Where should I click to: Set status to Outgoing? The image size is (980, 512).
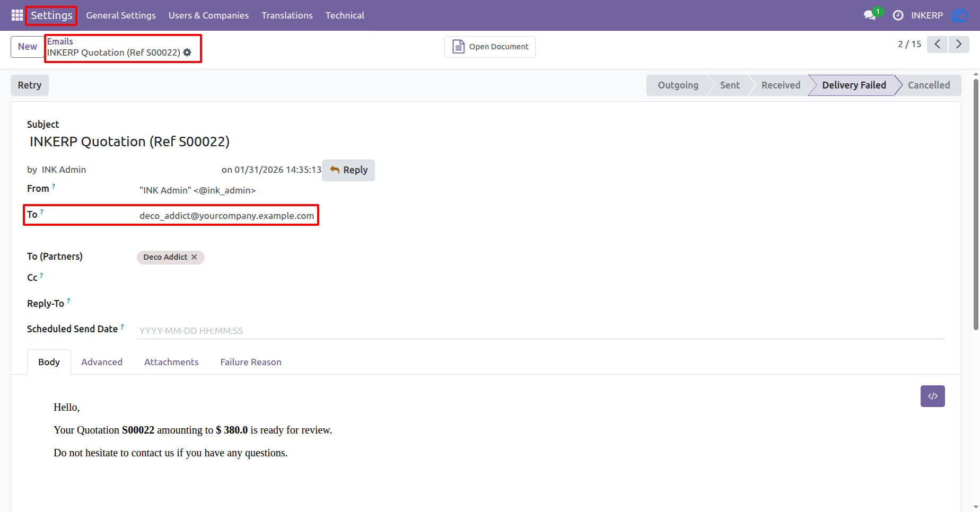coord(678,85)
